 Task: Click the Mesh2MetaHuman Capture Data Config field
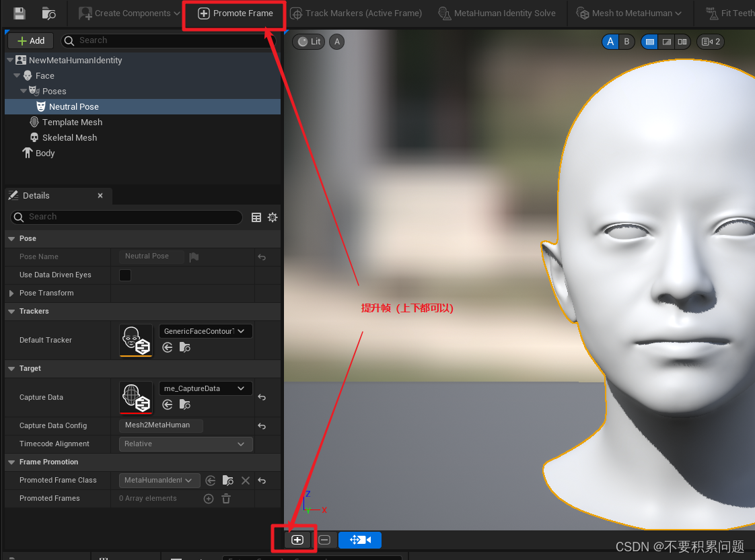[x=161, y=425]
